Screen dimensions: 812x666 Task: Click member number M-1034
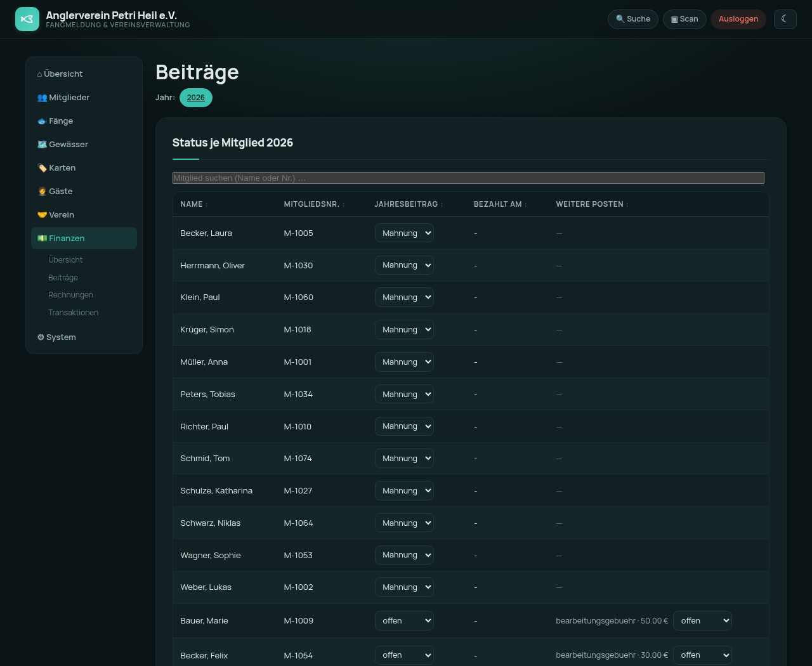(298, 395)
